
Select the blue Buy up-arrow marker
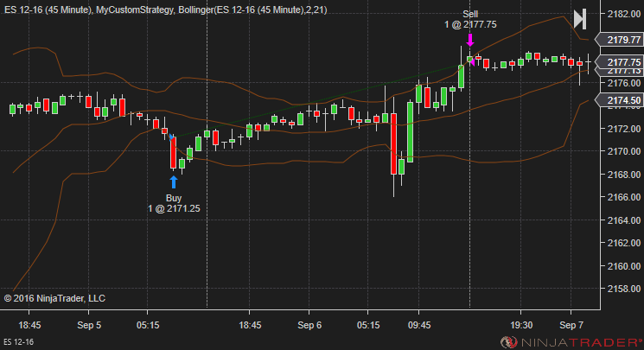(x=174, y=182)
